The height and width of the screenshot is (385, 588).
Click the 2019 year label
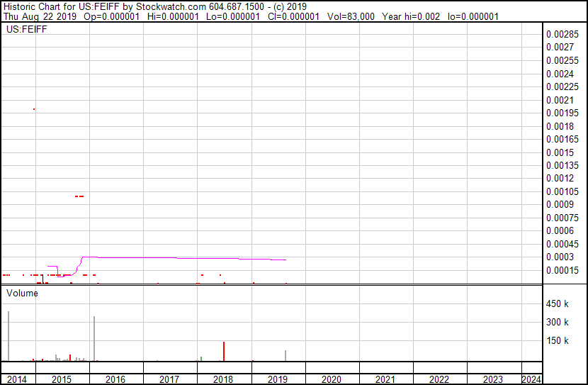point(277,379)
